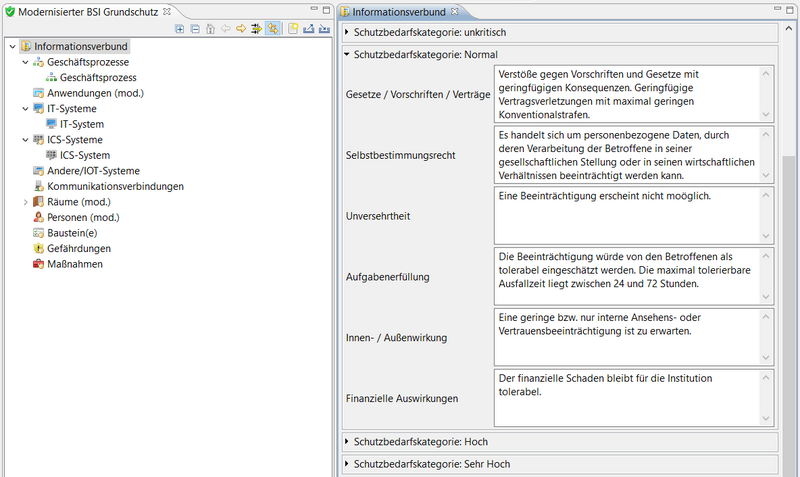Click the new document star icon
Image resolution: width=800 pixels, height=477 pixels.
(x=293, y=29)
